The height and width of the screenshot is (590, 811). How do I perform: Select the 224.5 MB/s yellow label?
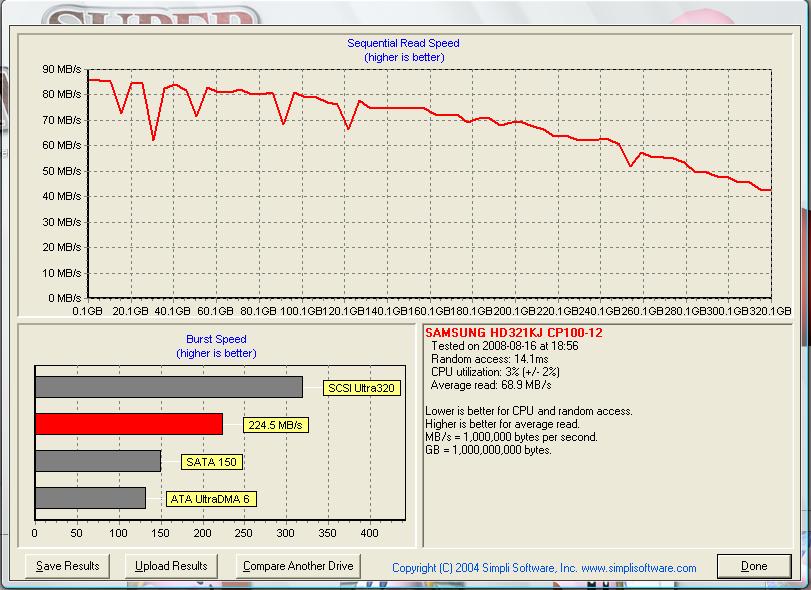(x=275, y=425)
